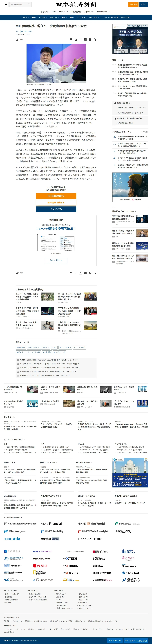Screen dimensions: 152x644
Task: Open FINANCIAL TIMES logo link
Action: (x=90, y=539)
